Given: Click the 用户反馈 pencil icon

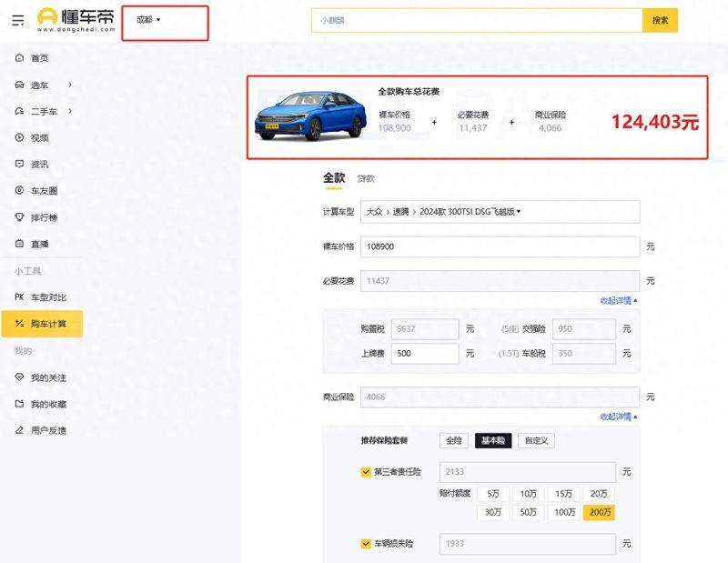Looking at the screenshot, I should coord(19,430).
